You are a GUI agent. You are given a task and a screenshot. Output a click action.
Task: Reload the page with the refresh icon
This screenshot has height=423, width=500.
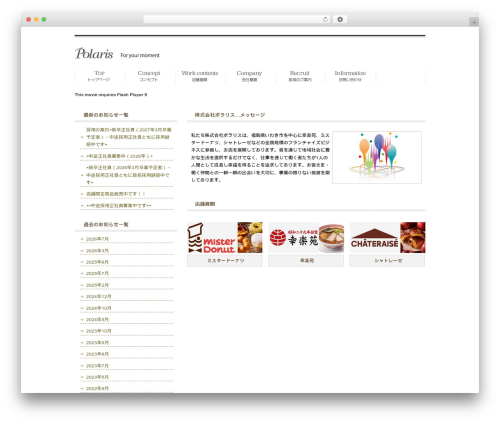(x=325, y=19)
